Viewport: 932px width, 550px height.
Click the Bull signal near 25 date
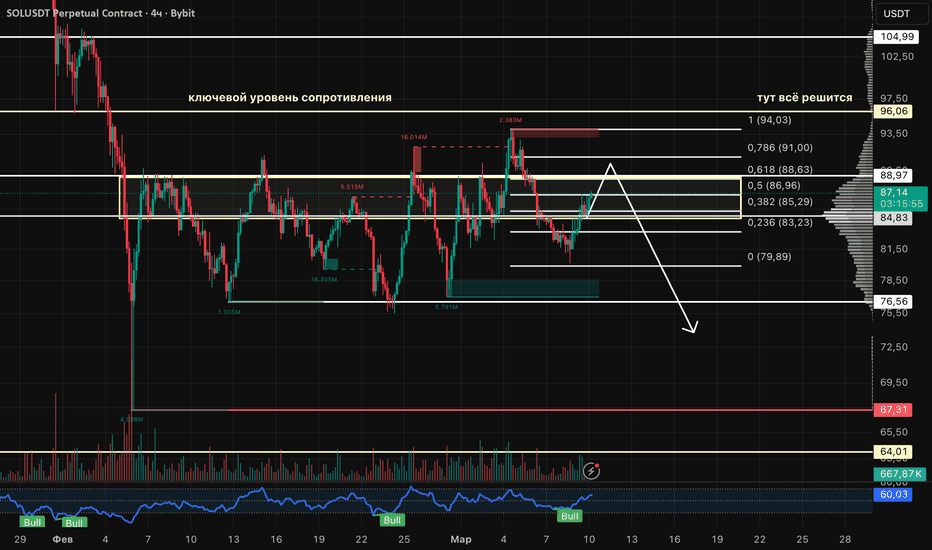[392, 520]
